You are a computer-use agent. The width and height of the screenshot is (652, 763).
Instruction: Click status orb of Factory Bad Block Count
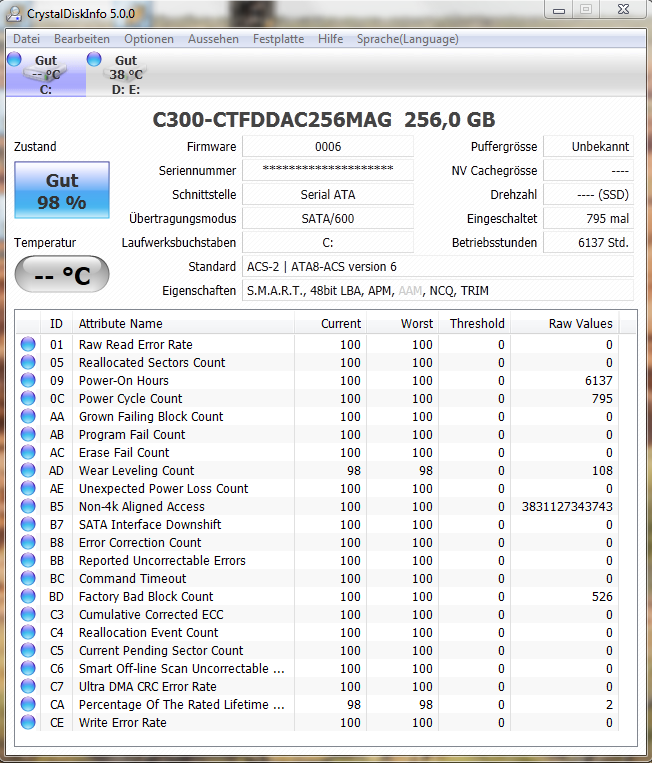pos(28,596)
